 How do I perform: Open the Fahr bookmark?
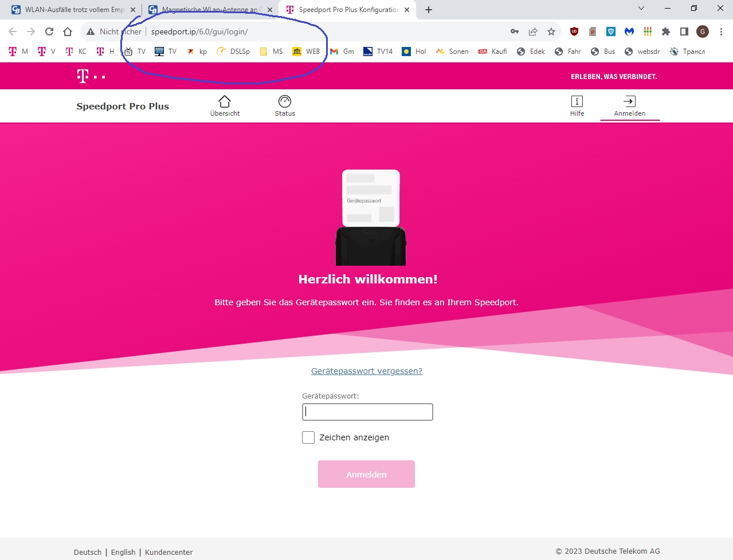coord(568,52)
